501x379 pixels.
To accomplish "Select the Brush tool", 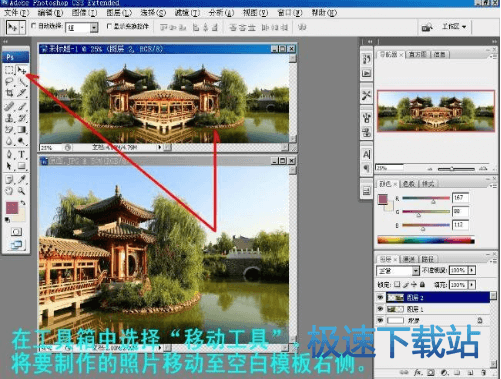I will pos(22,107).
